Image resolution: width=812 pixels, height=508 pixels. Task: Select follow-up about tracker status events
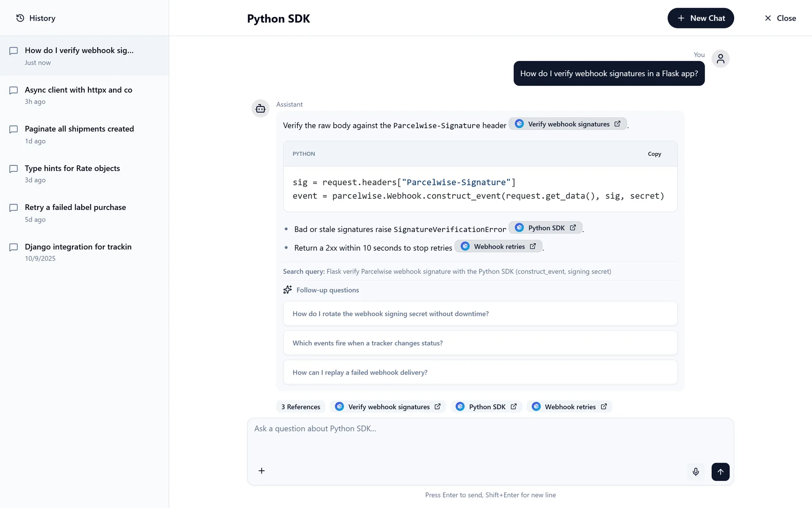(x=480, y=343)
